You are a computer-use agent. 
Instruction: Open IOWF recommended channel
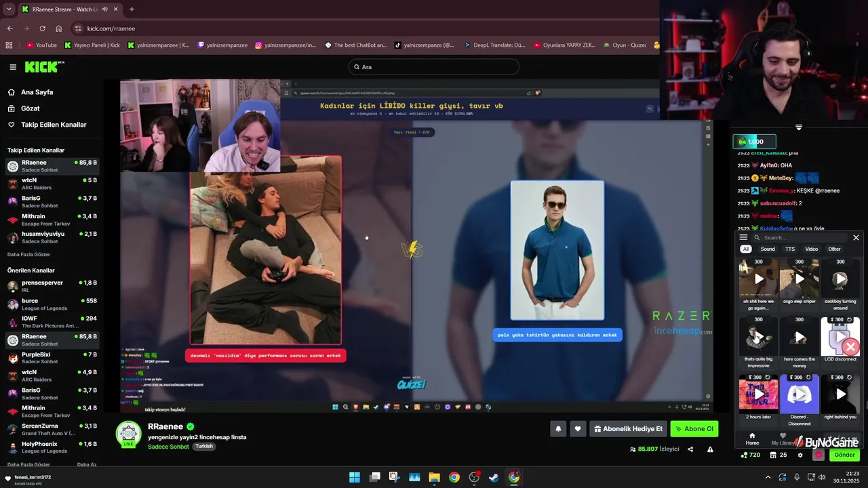tap(52, 322)
